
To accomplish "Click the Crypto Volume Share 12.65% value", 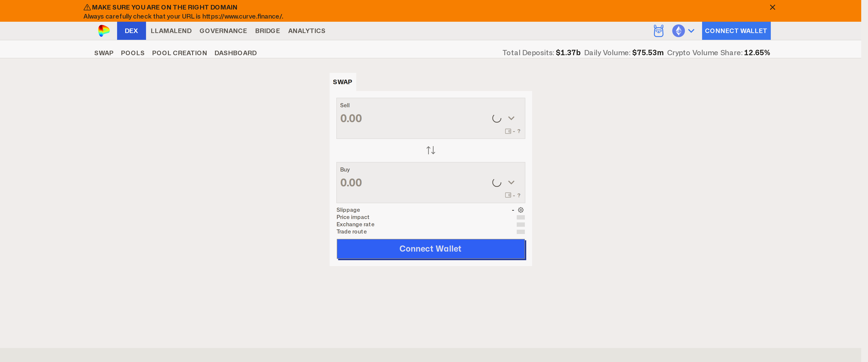I will (757, 53).
